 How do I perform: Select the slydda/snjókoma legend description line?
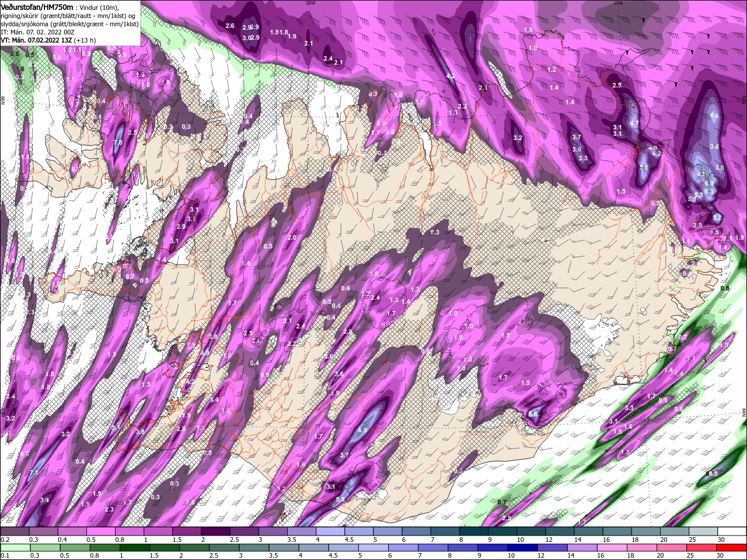click(x=69, y=23)
